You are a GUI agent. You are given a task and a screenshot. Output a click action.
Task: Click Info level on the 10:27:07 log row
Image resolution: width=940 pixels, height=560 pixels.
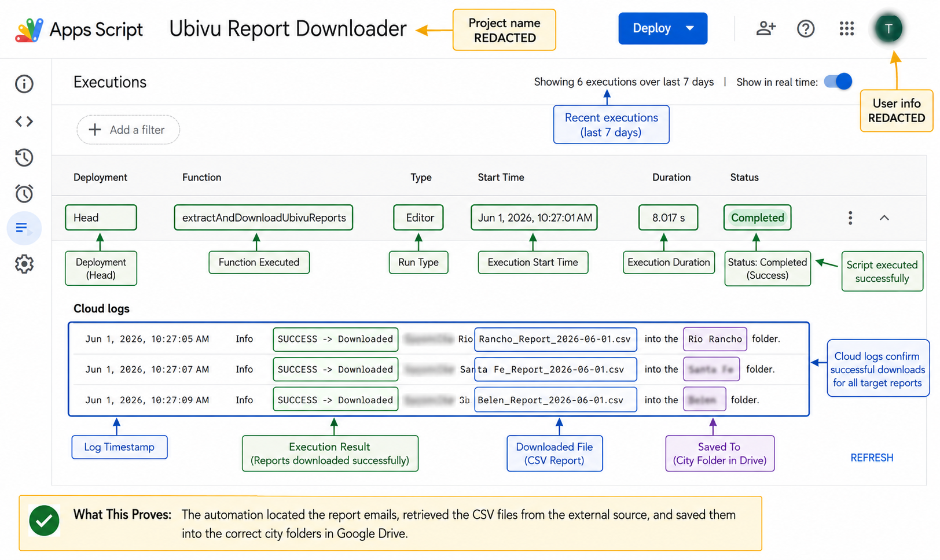(244, 370)
